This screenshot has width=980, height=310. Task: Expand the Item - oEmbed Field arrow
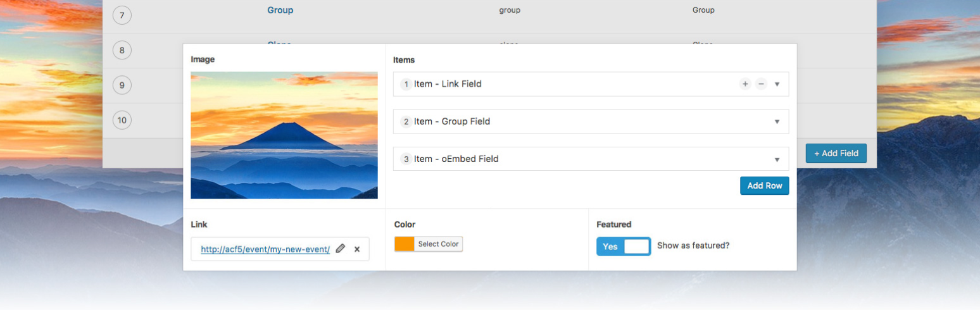[x=777, y=159]
